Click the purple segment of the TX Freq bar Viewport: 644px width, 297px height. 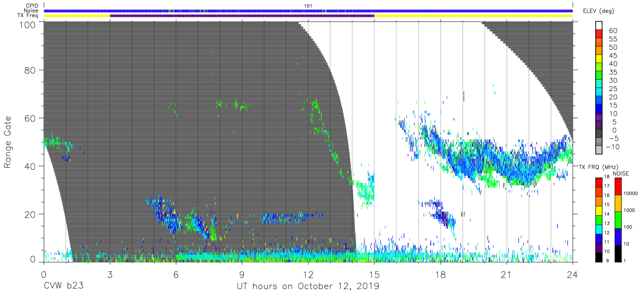(x=242, y=16)
